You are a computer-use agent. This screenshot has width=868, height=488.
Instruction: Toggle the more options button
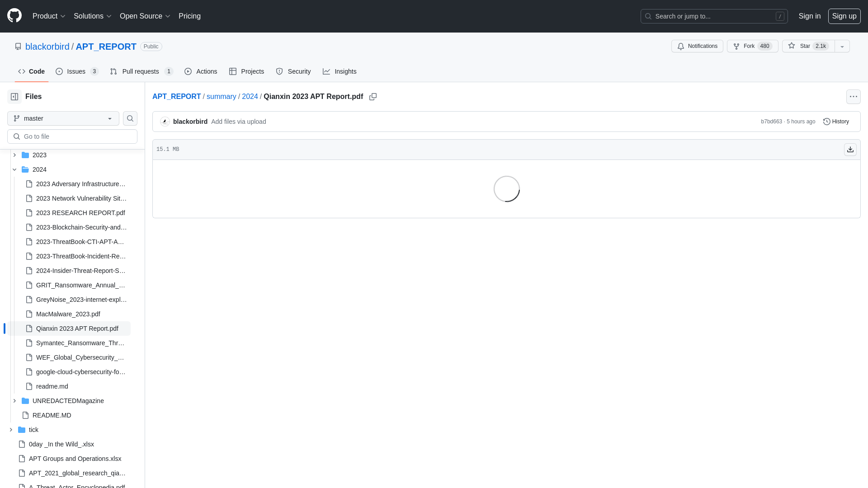[853, 97]
